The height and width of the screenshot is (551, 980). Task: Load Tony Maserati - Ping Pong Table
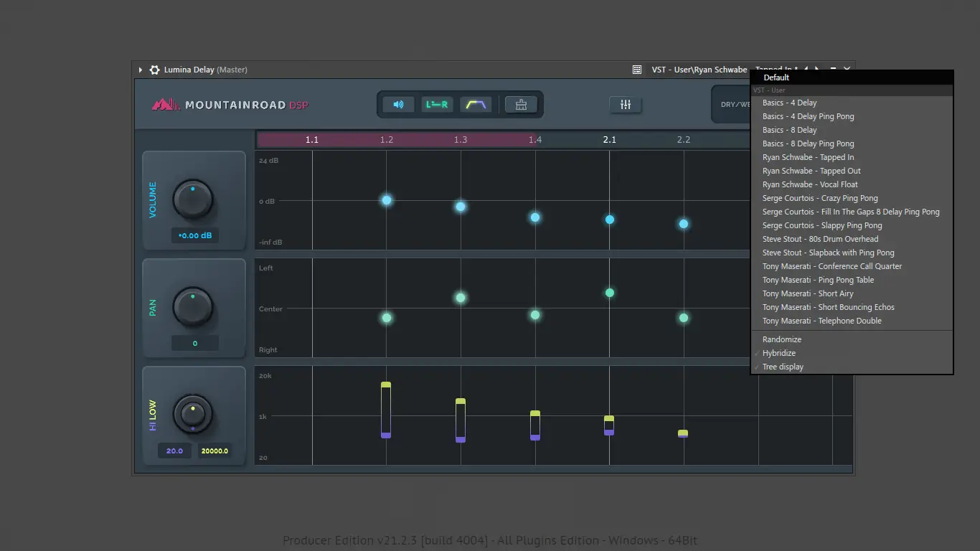[852, 280]
